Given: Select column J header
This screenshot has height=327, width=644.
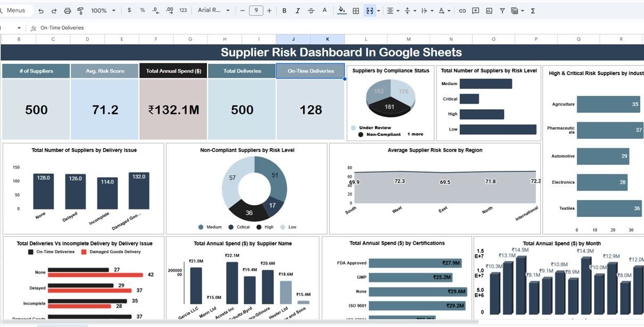Looking at the screenshot, I should click(x=293, y=39).
